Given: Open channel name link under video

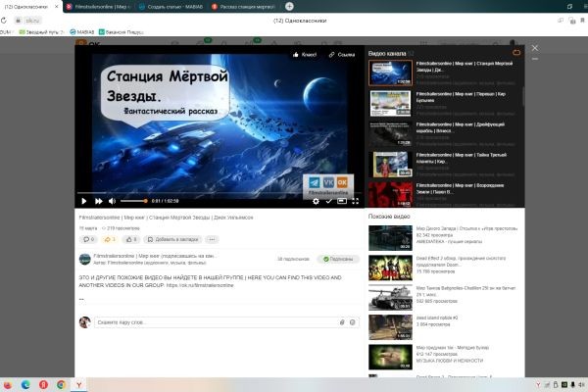Looking at the screenshot, I should (x=155, y=256).
